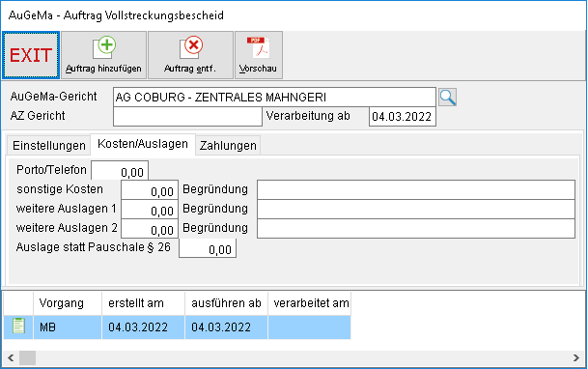588x369 pixels.
Task: Remove order via Auftrag entf.
Action: click(190, 55)
